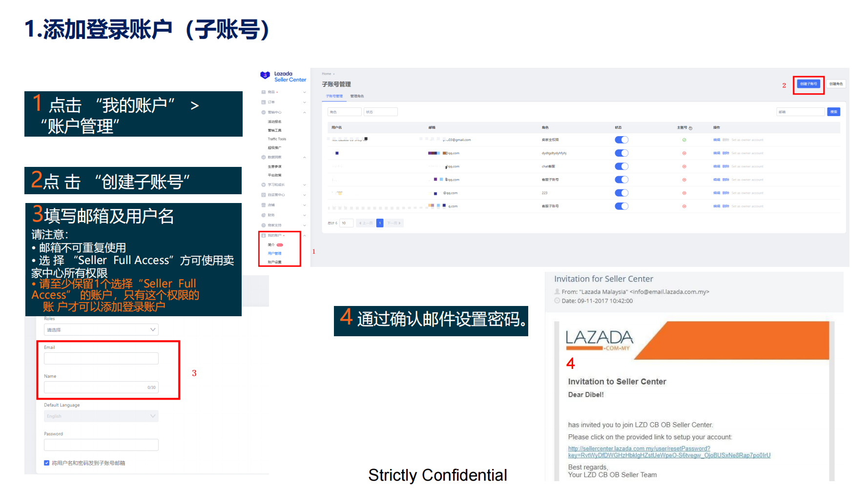868x488 pixels.
Task: Click the Lazada Seller Center logo
Action: (283, 77)
